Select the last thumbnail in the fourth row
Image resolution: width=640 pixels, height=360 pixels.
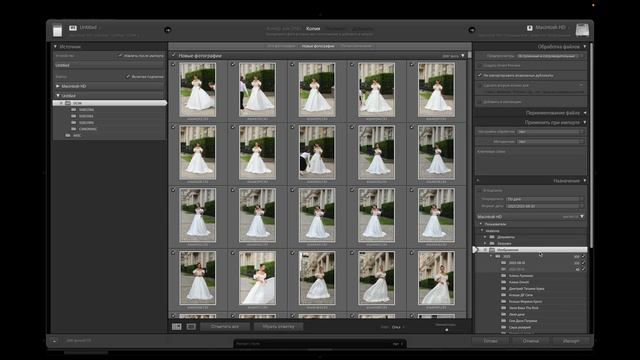coord(436,278)
